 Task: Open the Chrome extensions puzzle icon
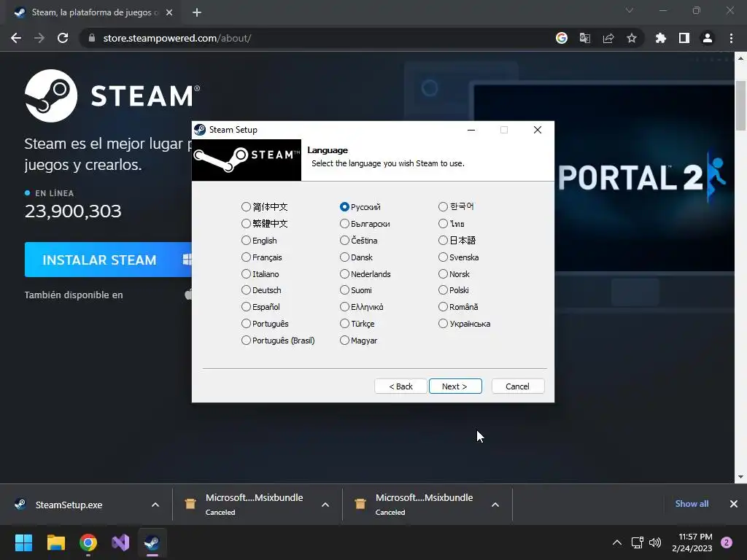661,38
